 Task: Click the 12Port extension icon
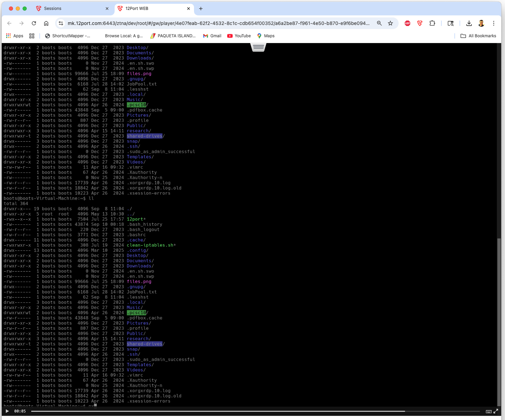[420, 23]
